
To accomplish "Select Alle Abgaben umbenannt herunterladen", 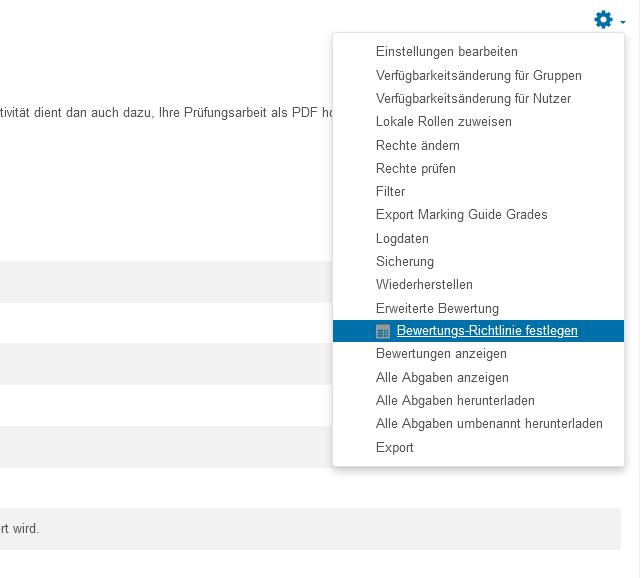I will 489,423.
